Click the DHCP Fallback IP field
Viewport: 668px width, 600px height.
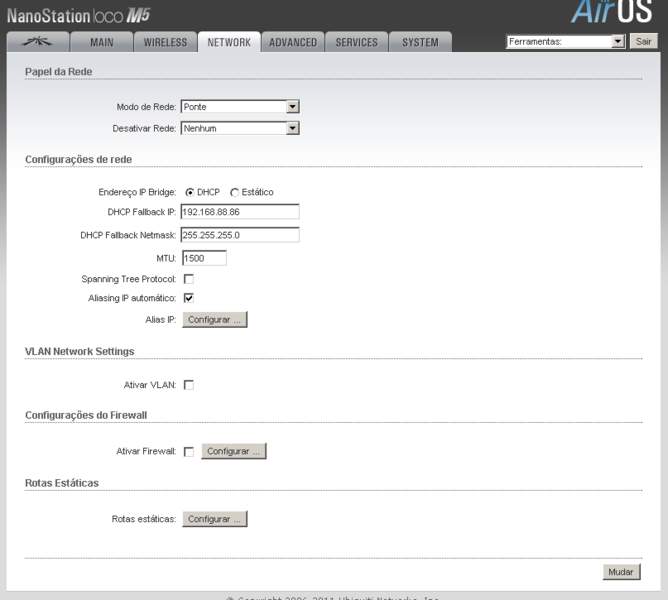pyautogui.click(x=240, y=212)
